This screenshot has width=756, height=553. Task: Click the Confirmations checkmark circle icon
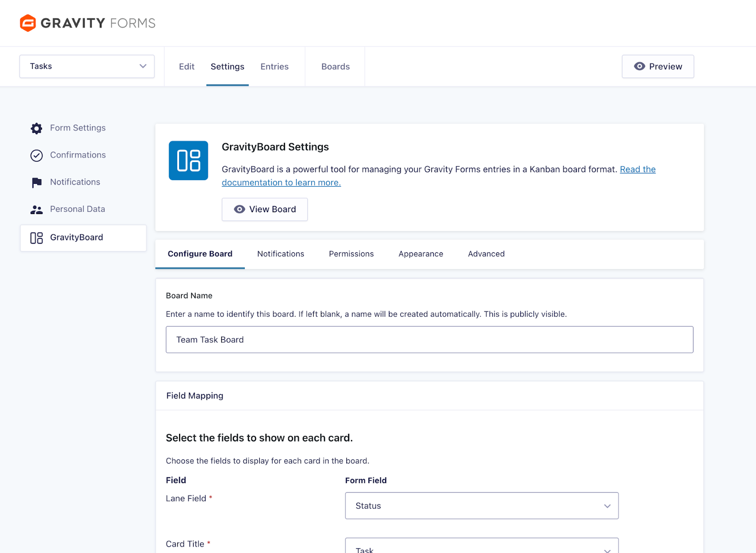(36, 156)
